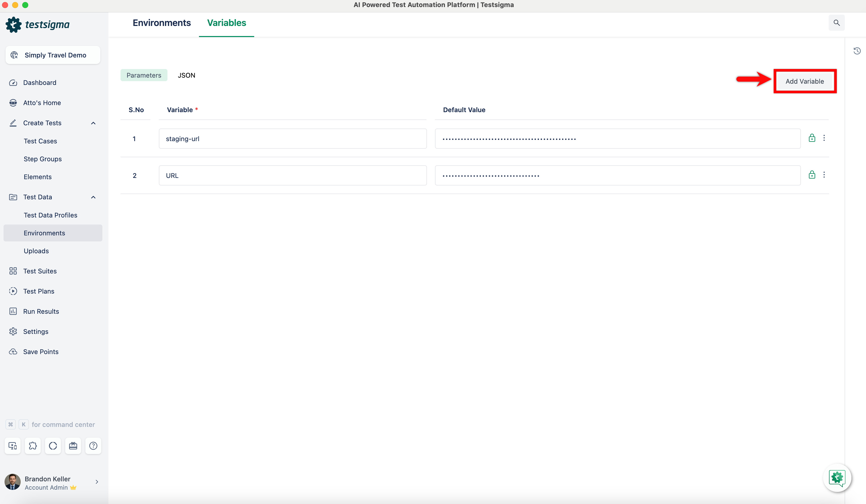Image resolution: width=866 pixels, height=504 pixels.
Task: Toggle the lock on staging-url default value
Action: pos(811,138)
